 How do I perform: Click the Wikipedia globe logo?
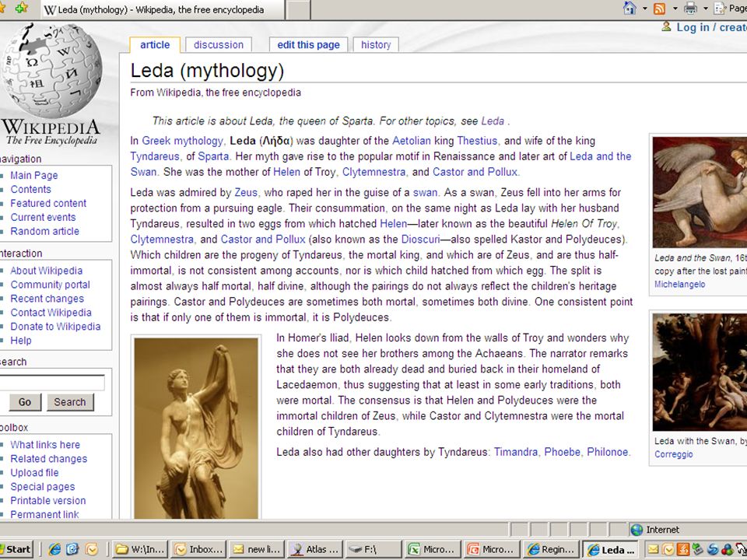tap(51, 71)
